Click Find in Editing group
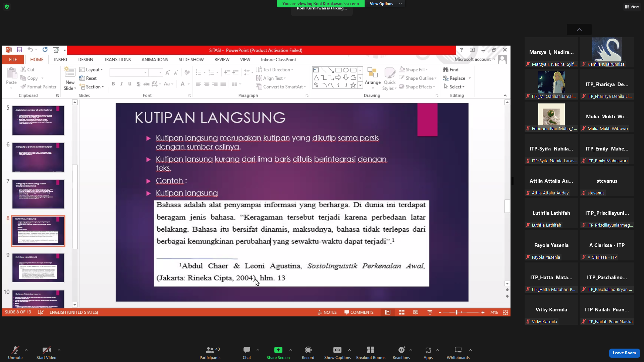644x362 pixels. (x=450, y=69)
